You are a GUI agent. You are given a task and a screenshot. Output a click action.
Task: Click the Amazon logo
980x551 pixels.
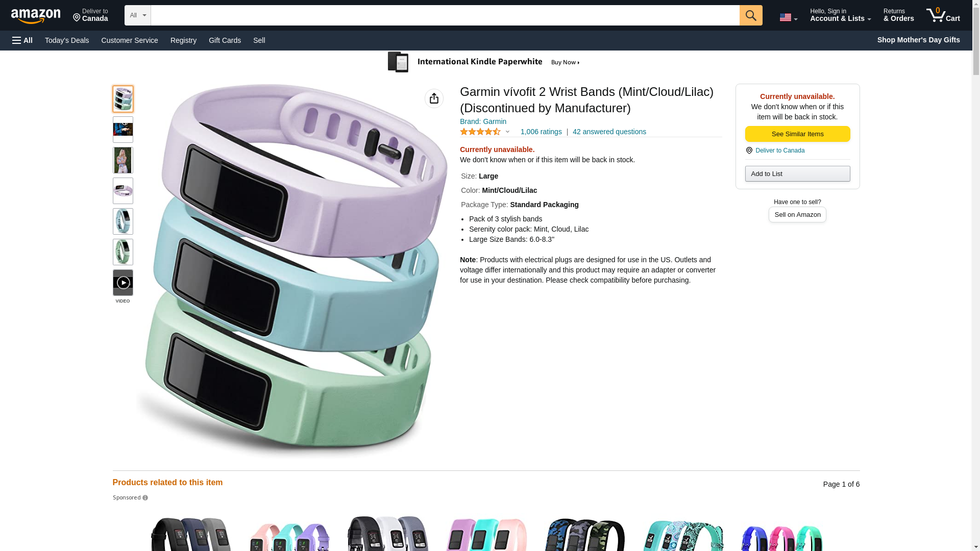click(36, 16)
